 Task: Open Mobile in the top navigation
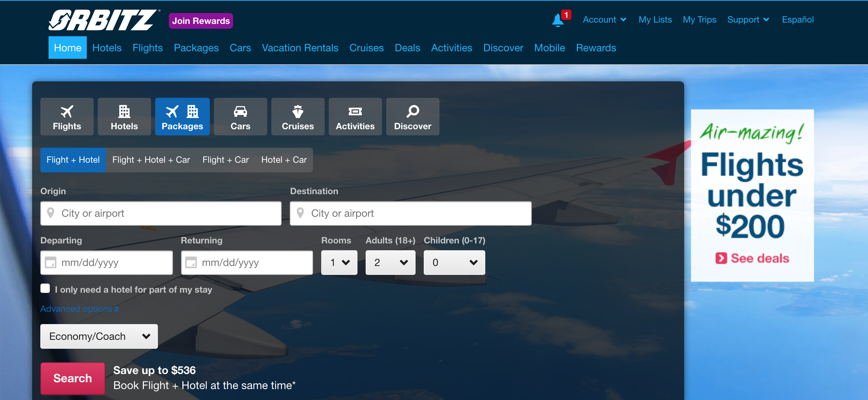click(x=550, y=48)
